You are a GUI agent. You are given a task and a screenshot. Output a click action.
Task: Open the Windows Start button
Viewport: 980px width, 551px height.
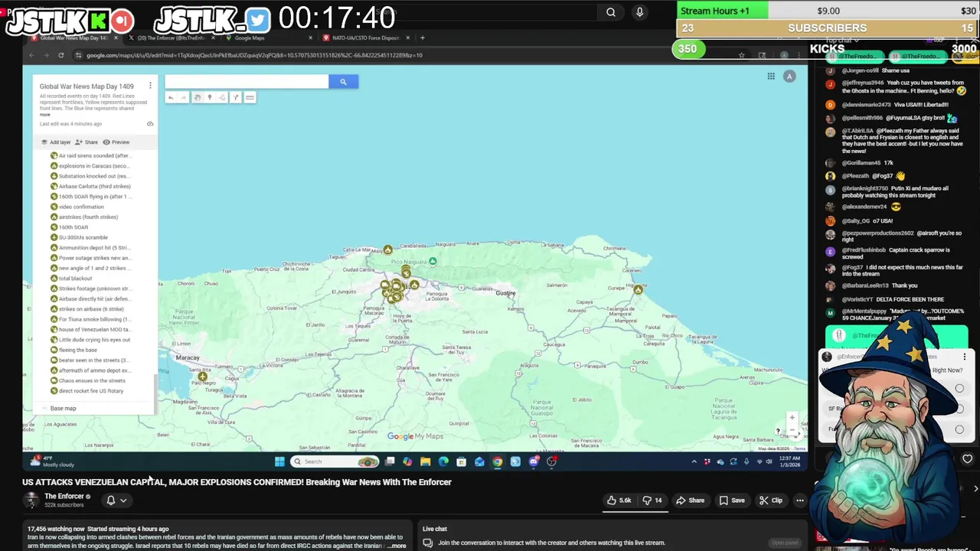click(x=279, y=461)
